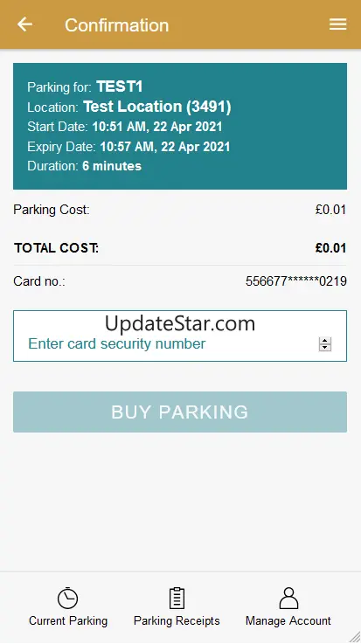The height and width of the screenshot is (644, 361).
Task: Click the TOTAL COST amount £0.01
Action: pos(331,248)
